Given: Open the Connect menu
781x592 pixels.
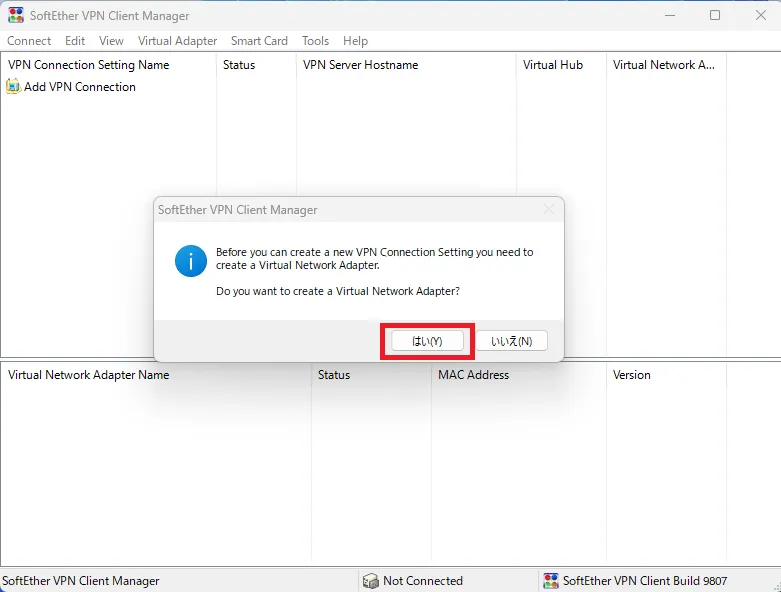Looking at the screenshot, I should point(29,41).
